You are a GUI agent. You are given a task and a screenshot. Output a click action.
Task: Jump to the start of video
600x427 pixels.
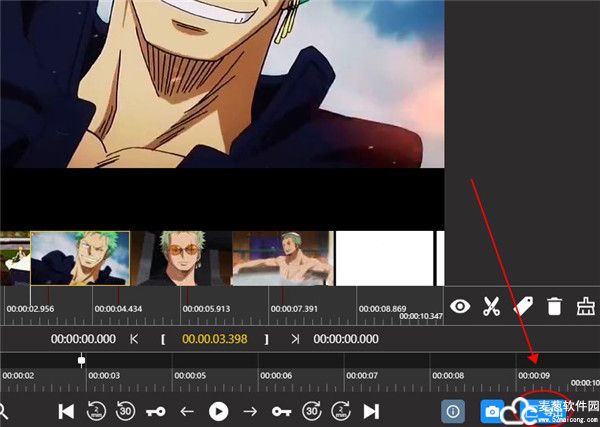pyautogui.click(x=66, y=411)
